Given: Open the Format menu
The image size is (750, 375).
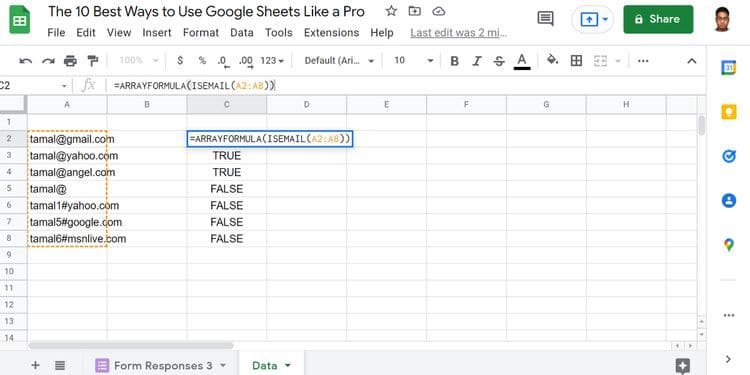Looking at the screenshot, I should pyautogui.click(x=201, y=33).
